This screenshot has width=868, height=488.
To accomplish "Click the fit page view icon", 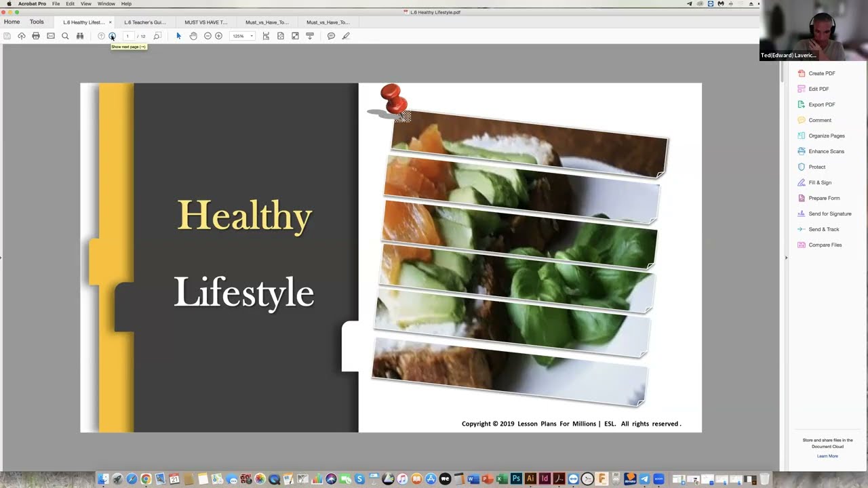I will tap(280, 36).
